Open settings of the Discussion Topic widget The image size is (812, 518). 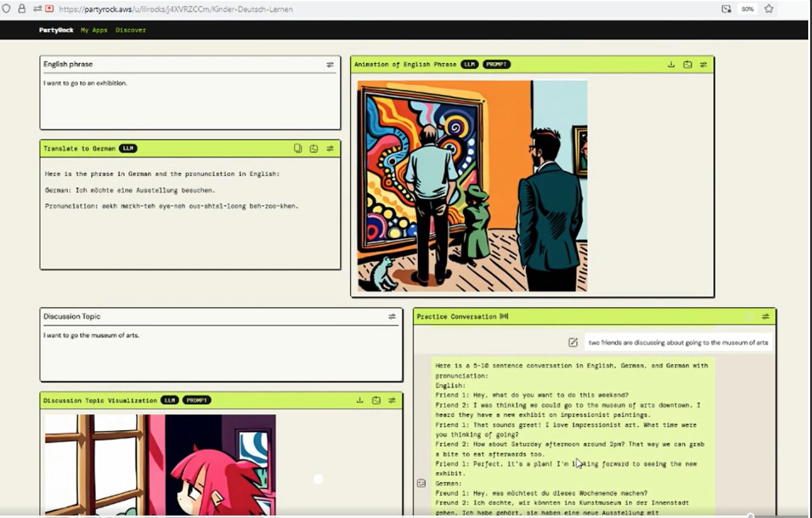coord(392,316)
